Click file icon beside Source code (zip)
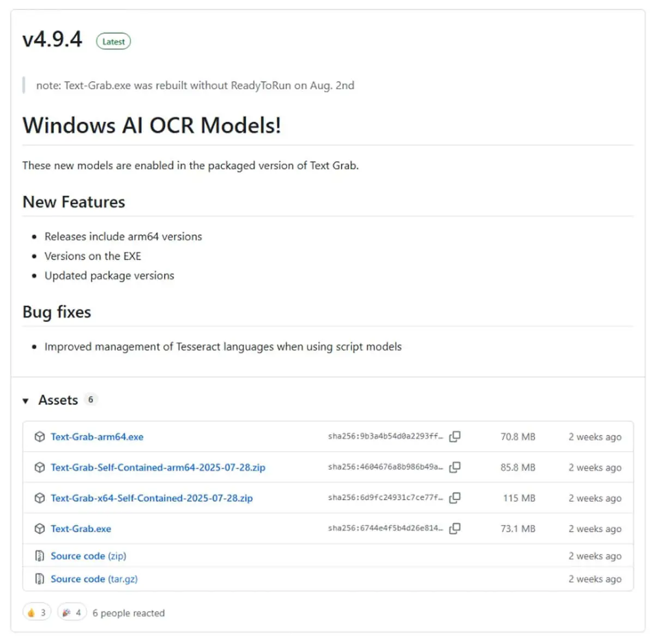 (39, 556)
